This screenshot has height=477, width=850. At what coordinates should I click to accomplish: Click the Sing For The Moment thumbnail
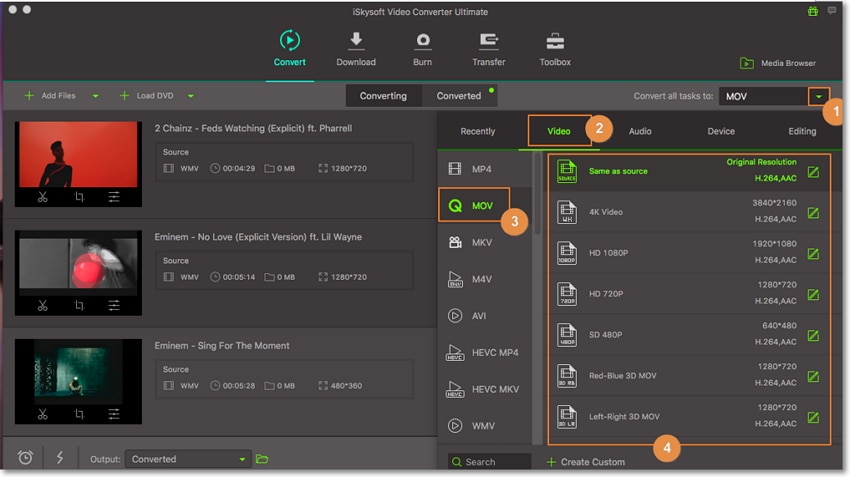pos(79,372)
